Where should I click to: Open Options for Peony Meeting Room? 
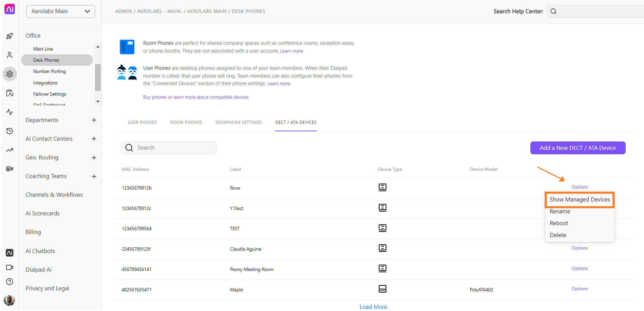(580, 268)
